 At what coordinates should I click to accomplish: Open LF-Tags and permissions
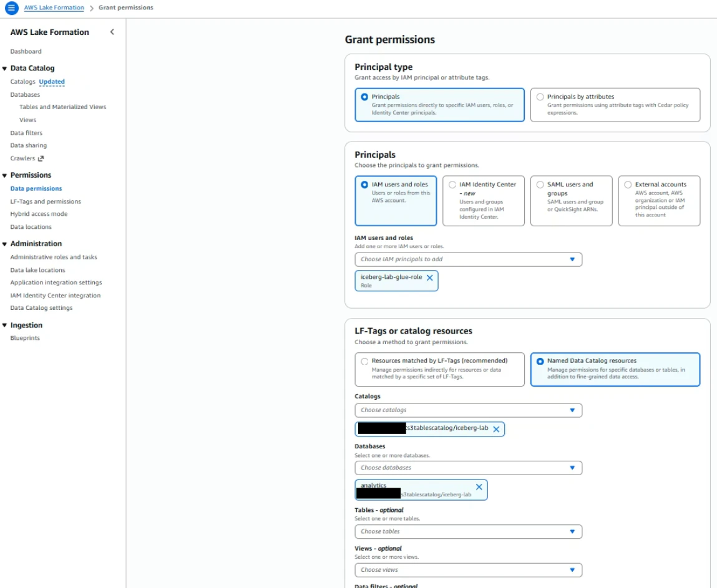coord(46,201)
